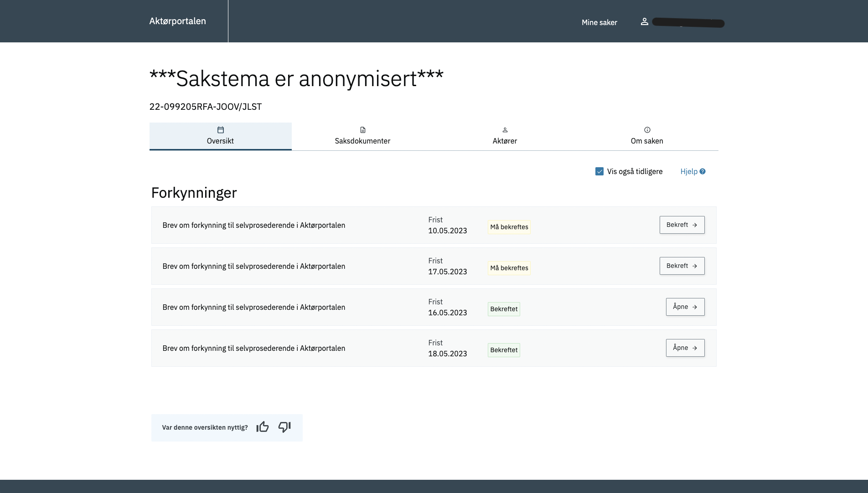Click the Aktørportalen logo link
The height and width of the screenshot is (493, 868).
click(x=178, y=21)
